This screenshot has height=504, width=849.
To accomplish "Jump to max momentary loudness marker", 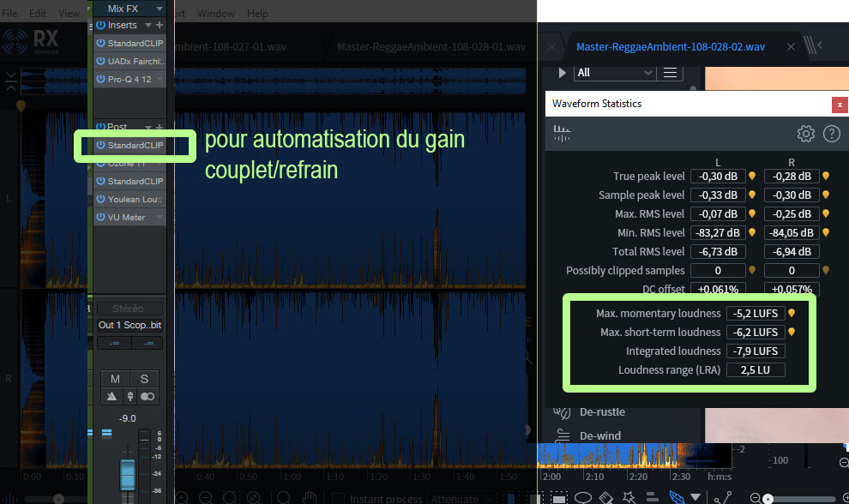I will (x=791, y=313).
